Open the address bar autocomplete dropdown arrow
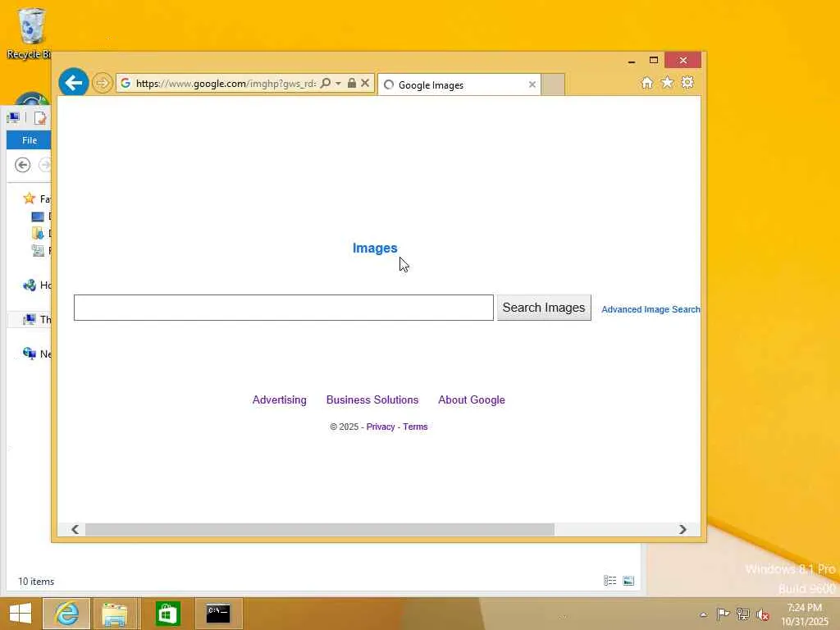The height and width of the screenshot is (630, 840). point(338,83)
